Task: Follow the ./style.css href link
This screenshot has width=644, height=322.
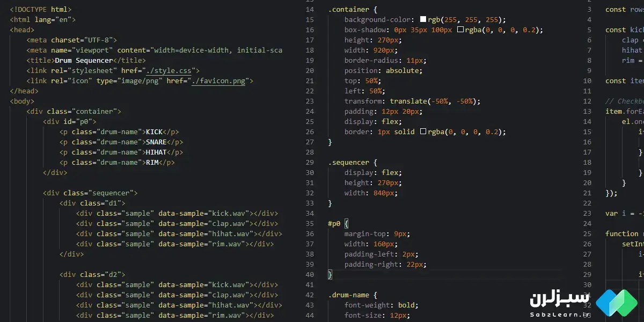Action: point(175,70)
